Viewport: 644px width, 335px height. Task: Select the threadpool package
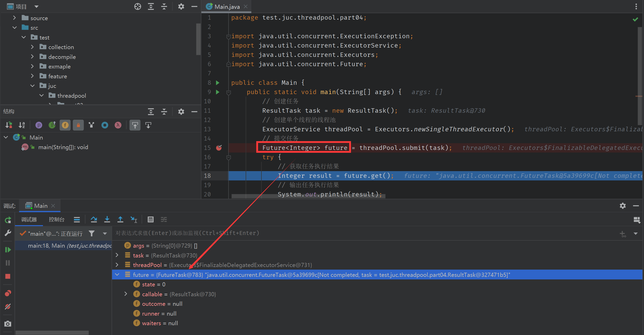coord(71,96)
